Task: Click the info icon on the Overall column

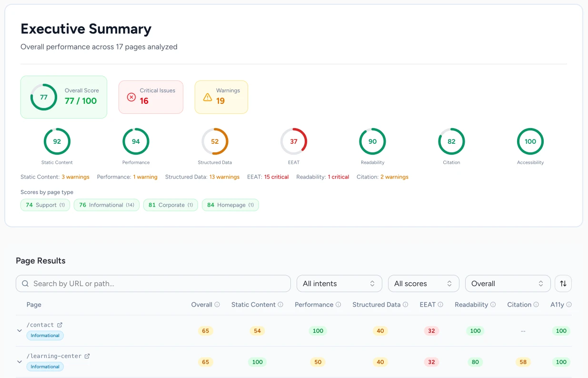Action: pyautogui.click(x=218, y=304)
